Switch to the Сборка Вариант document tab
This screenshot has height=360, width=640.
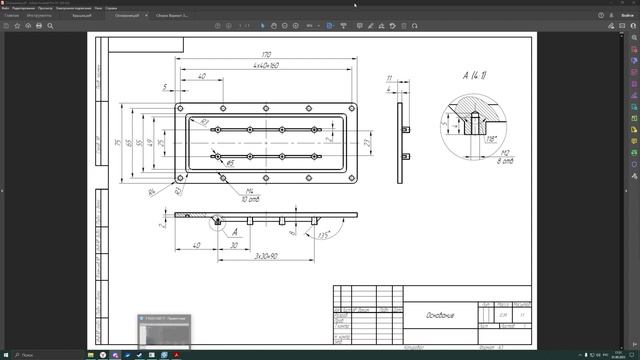pyautogui.click(x=172, y=16)
